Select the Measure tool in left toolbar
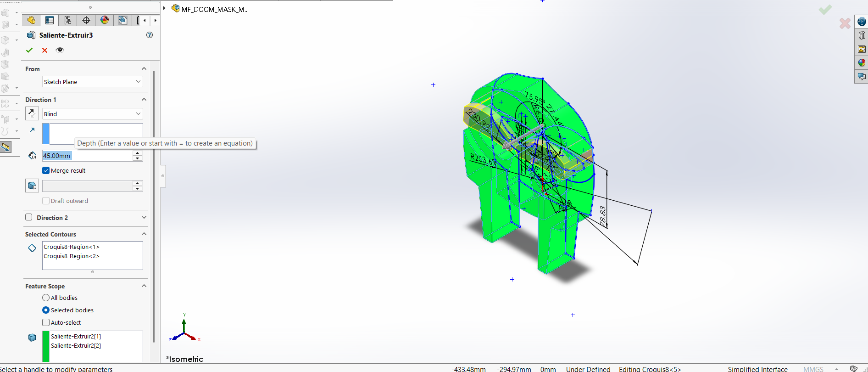 6,147
